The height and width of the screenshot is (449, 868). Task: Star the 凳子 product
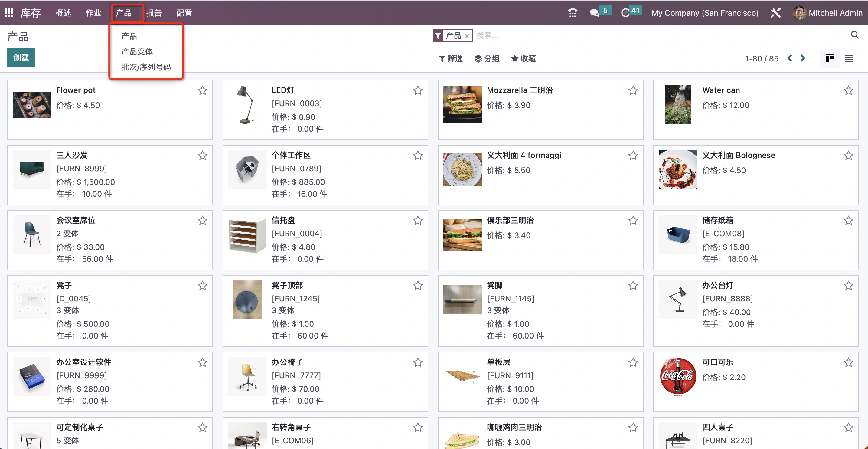(x=202, y=286)
